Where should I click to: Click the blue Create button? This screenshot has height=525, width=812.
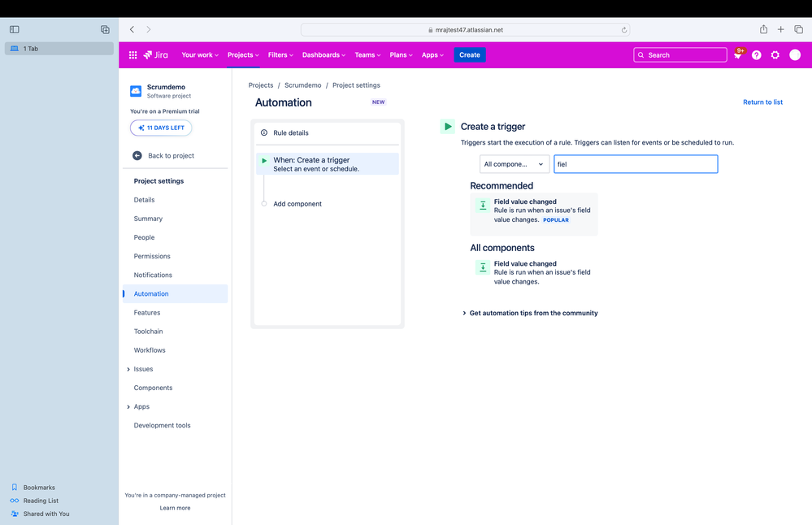click(x=470, y=55)
